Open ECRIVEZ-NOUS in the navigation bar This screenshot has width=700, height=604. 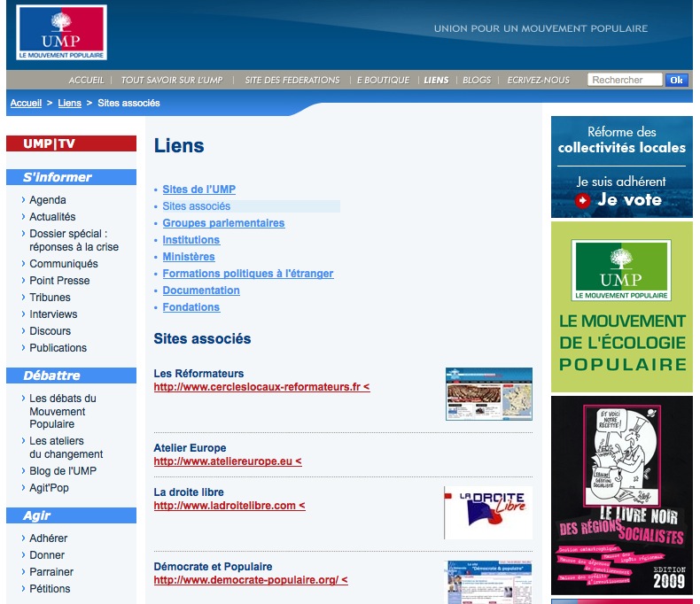(x=539, y=80)
